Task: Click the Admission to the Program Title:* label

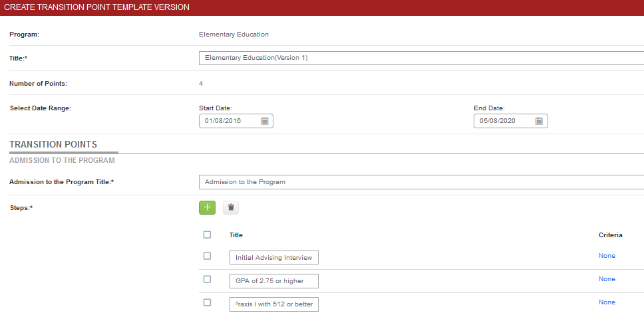Action: (62, 182)
